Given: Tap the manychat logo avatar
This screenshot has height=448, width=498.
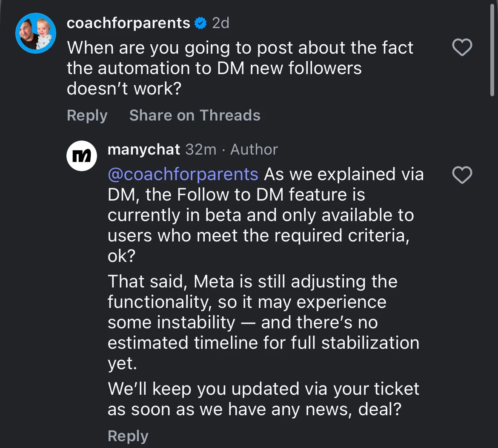Looking at the screenshot, I should [x=82, y=156].
